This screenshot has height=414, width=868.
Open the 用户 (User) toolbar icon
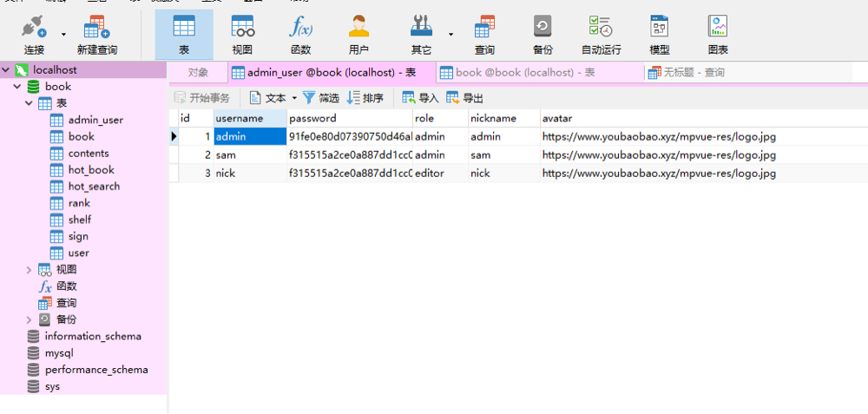358,35
